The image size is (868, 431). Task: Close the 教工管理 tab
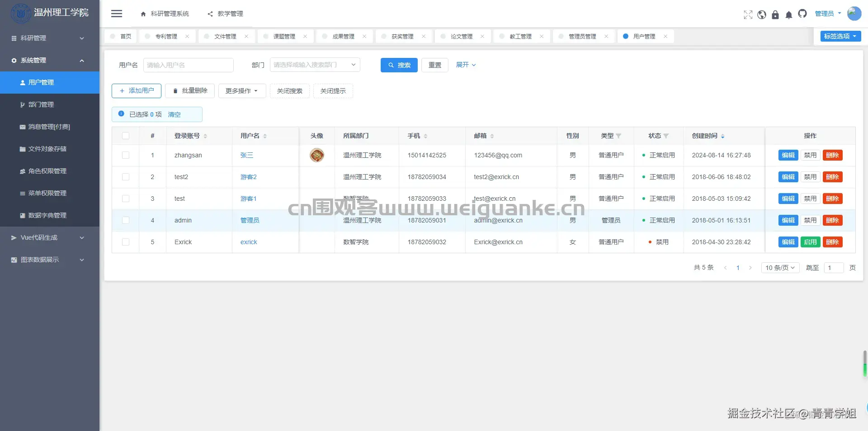pos(542,36)
